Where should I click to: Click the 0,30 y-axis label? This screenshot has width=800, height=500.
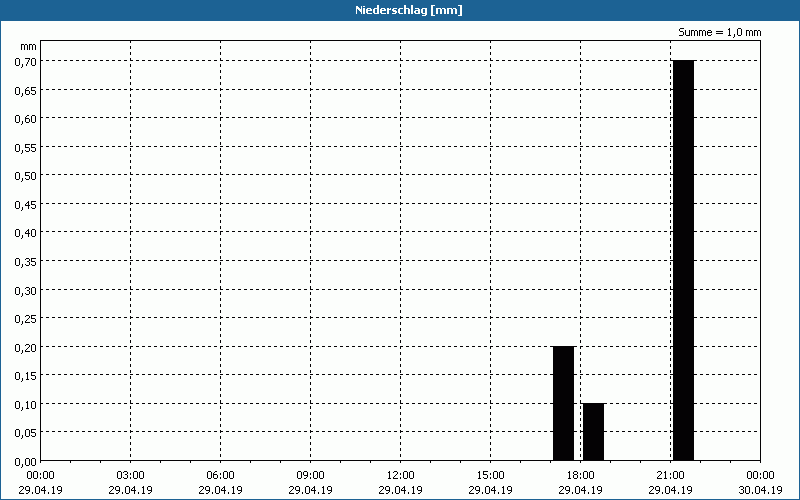pyautogui.click(x=26, y=290)
